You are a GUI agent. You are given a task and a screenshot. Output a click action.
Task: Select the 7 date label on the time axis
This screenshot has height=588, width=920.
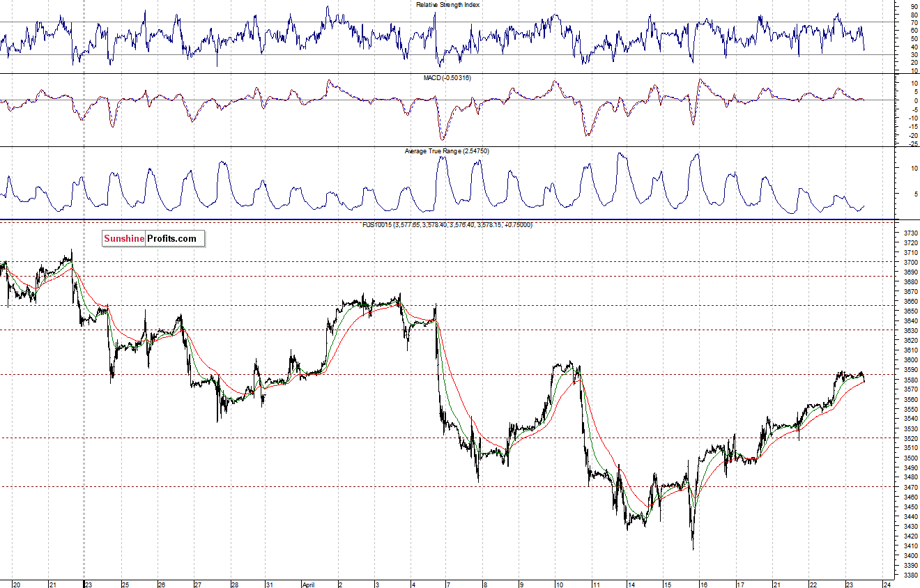(x=448, y=585)
